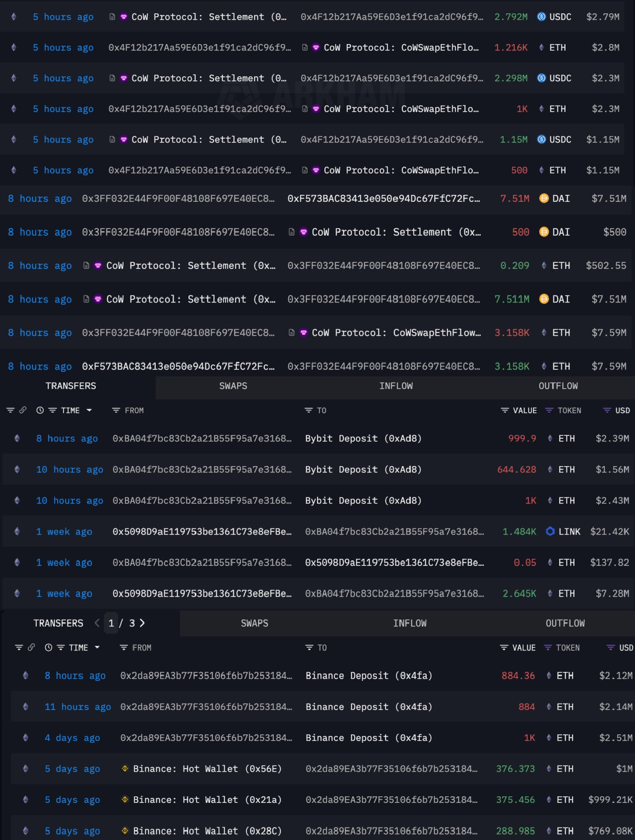This screenshot has height=840, width=635.
Task: Click the contract document icon in the 0.209 ETH row
Action: [86, 266]
